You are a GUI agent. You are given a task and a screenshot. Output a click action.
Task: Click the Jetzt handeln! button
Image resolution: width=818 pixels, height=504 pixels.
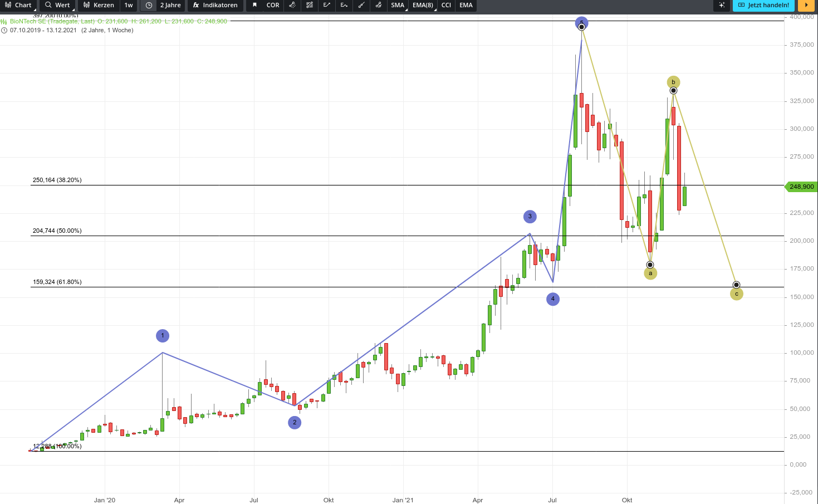[763, 6]
